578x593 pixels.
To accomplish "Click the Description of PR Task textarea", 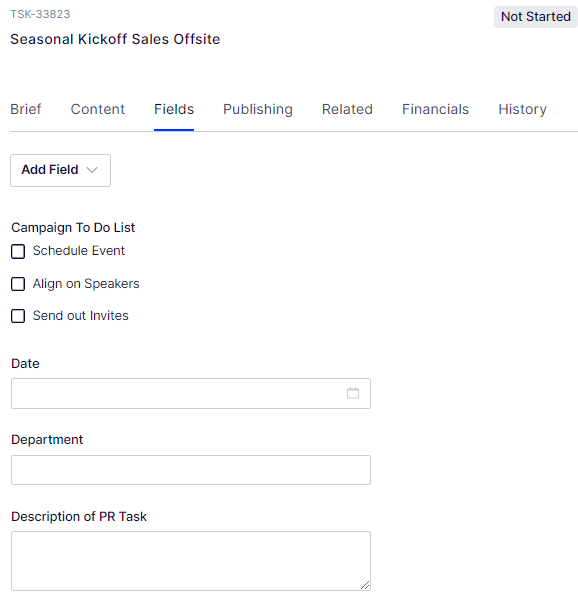I will point(191,561).
